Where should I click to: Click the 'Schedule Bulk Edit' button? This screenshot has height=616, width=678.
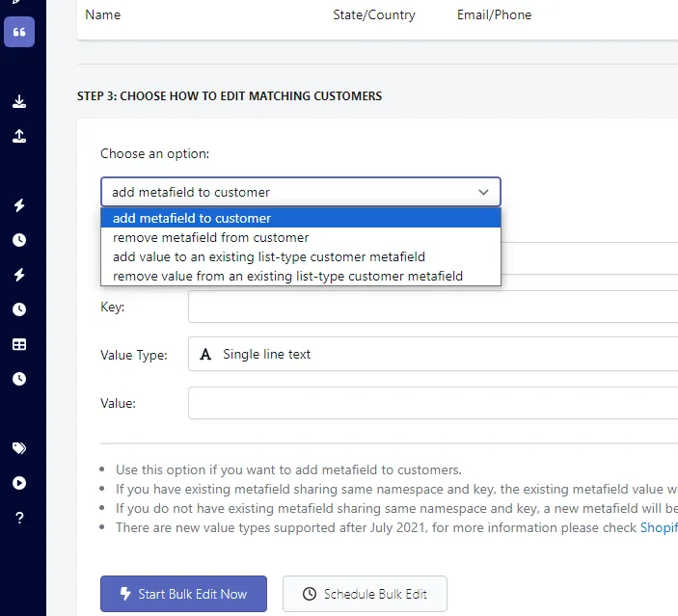(365, 594)
